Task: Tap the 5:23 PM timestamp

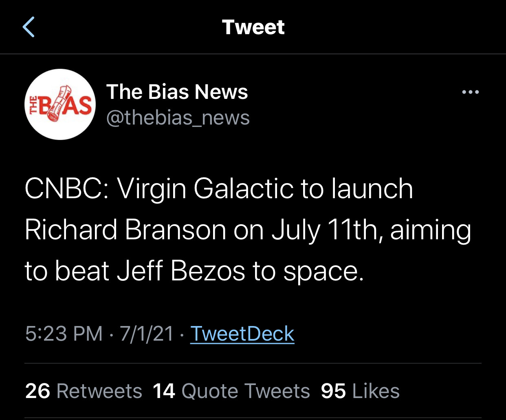Action: (x=64, y=334)
